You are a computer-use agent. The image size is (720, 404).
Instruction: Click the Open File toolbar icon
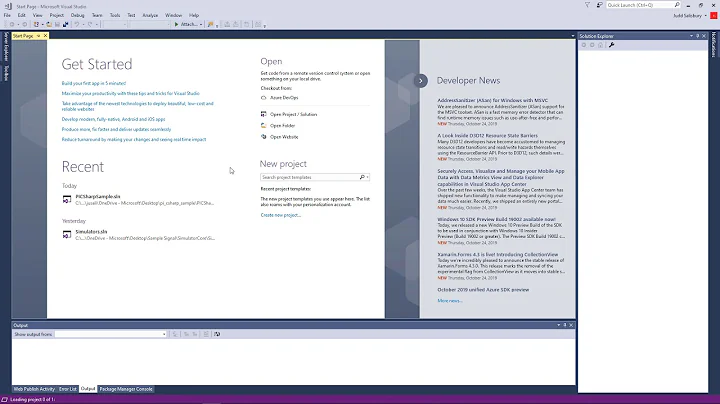49,24
